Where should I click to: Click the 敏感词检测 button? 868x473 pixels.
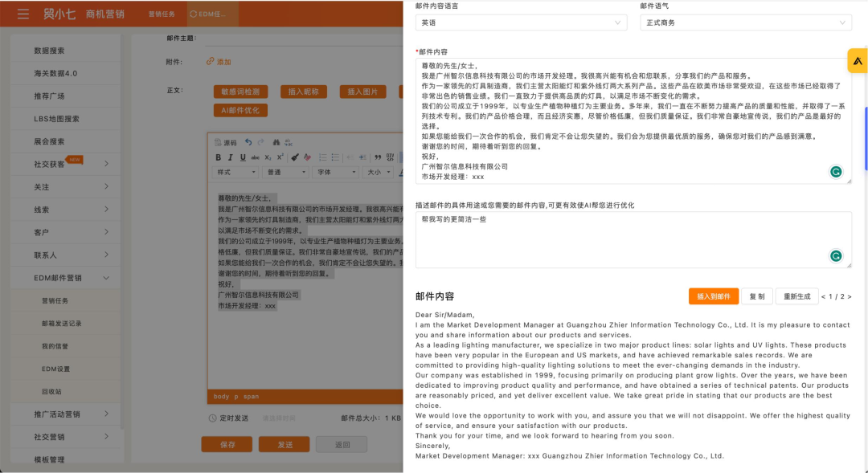pos(240,92)
